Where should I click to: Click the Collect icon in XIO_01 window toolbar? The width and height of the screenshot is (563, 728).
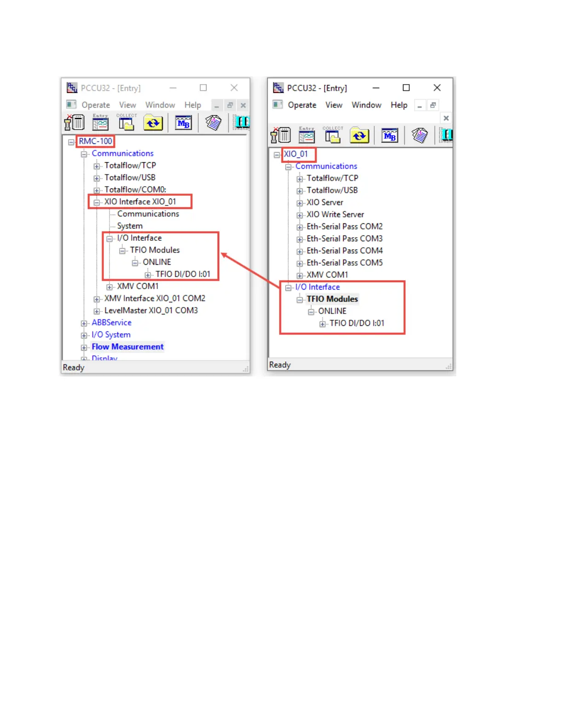[x=333, y=136]
